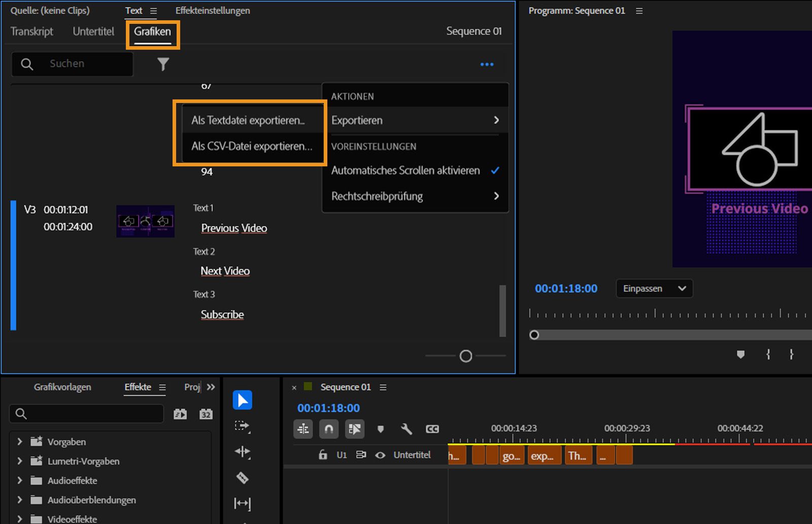Select the Selection arrow tool
812x524 pixels.
[x=242, y=400]
